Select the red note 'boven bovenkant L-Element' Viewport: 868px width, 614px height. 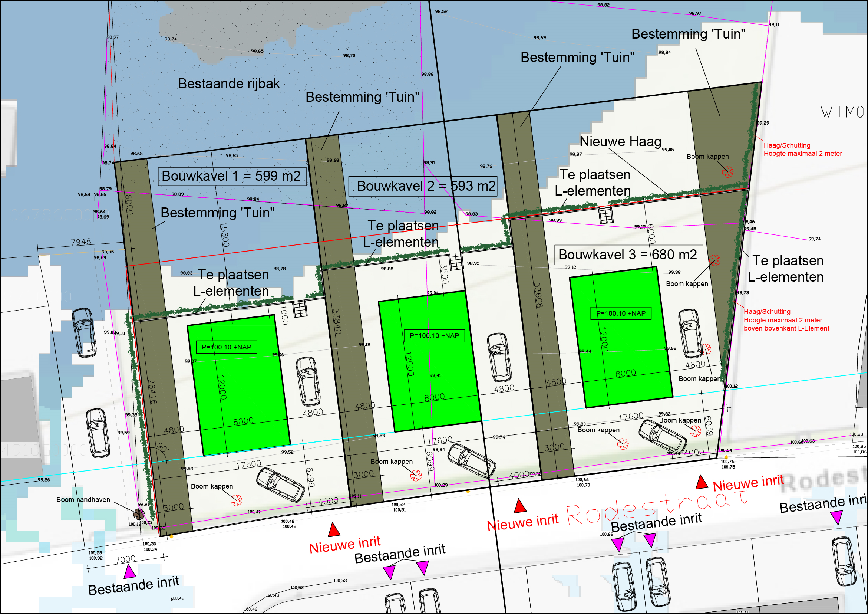[x=786, y=328]
